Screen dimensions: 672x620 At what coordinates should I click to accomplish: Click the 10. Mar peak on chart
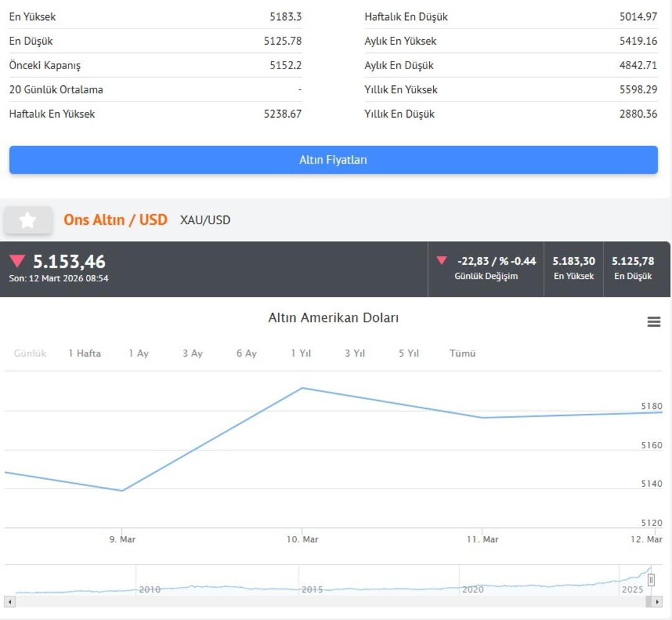tap(302, 388)
